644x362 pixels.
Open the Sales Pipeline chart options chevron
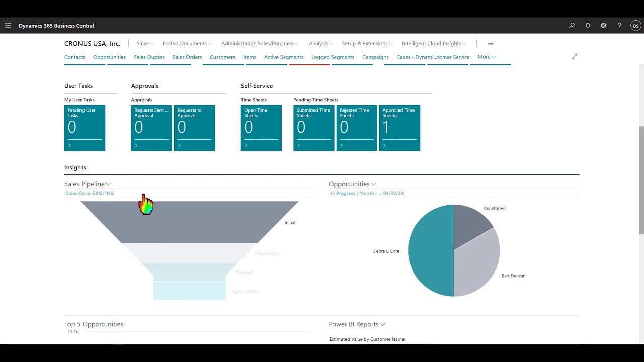[109, 184]
